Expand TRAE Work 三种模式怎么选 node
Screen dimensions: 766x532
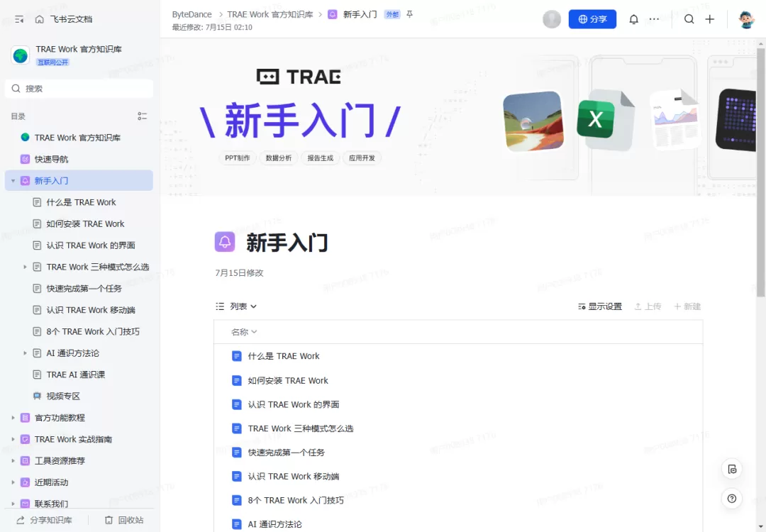[x=25, y=267]
